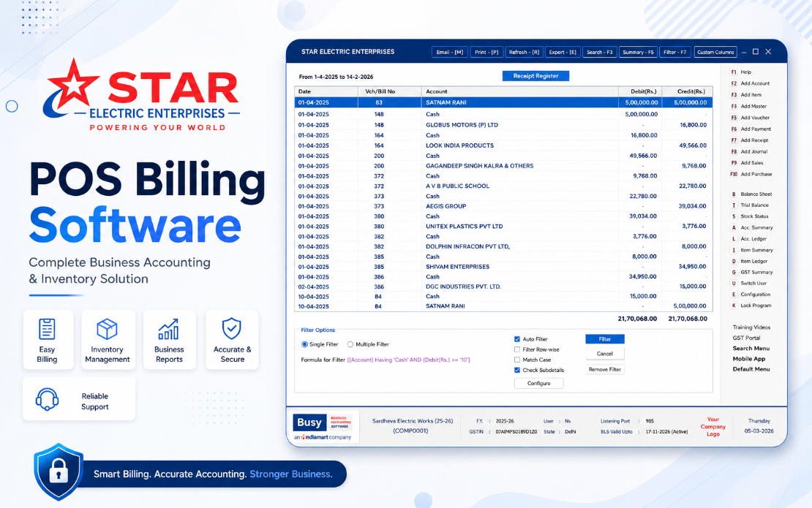Open Mobile App link
This screenshot has height=508, width=812.
(749, 359)
